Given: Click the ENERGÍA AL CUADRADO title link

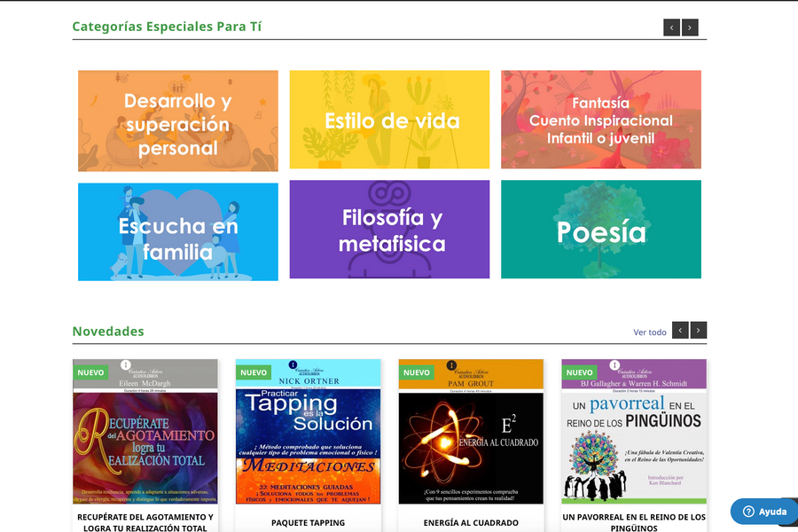Looking at the screenshot, I should [x=471, y=522].
